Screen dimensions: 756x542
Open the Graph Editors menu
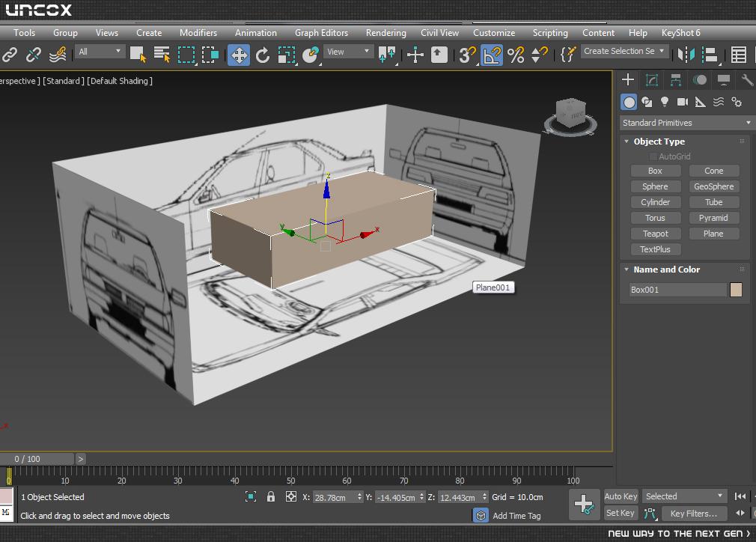click(322, 33)
